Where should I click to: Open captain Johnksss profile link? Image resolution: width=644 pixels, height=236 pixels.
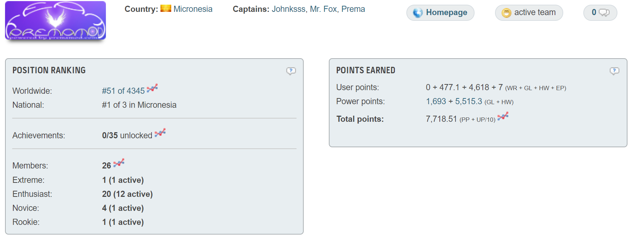(288, 9)
